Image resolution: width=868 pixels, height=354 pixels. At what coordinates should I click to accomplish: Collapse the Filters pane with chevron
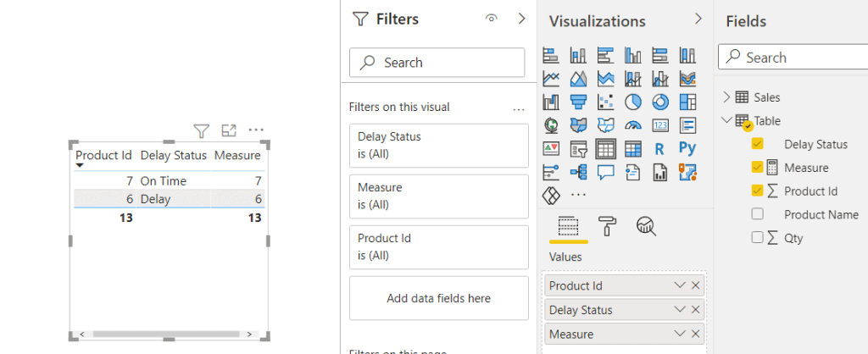point(521,19)
